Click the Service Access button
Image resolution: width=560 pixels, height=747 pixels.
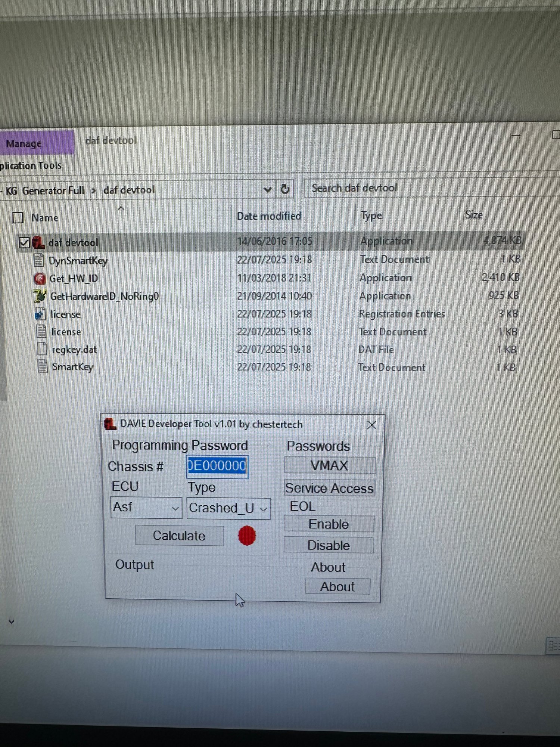click(x=329, y=488)
